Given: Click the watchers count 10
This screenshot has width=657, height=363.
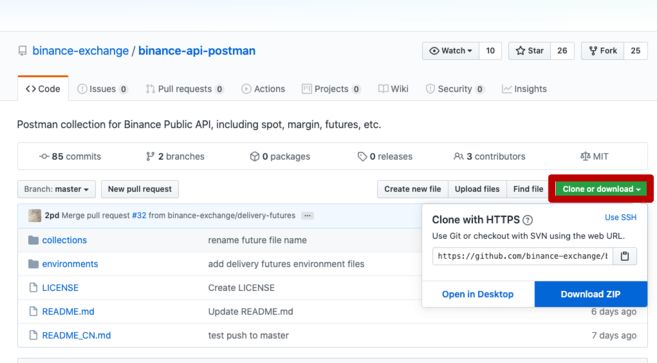Looking at the screenshot, I should [490, 51].
